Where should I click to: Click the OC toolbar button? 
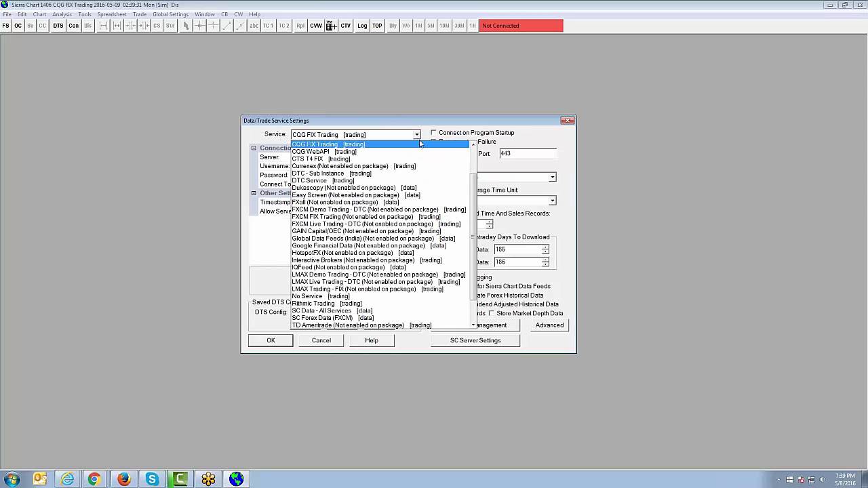pos(18,26)
